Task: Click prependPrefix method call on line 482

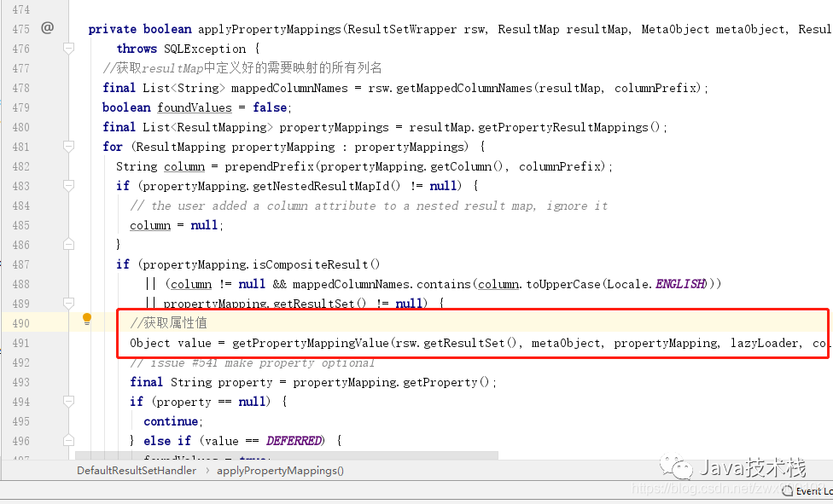Action: pos(270,167)
